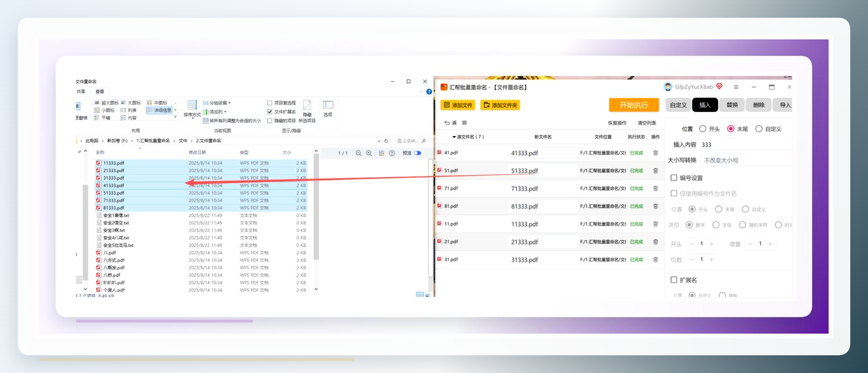The image size is (868, 373).
Task: Tick the 项目复选框 checkbox in Explorer
Action: tap(270, 103)
